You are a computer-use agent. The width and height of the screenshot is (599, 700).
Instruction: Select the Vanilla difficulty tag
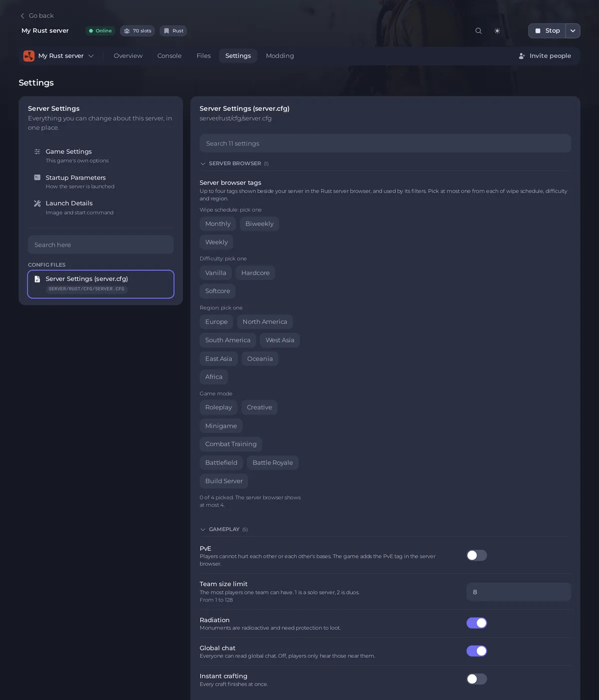(216, 273)
